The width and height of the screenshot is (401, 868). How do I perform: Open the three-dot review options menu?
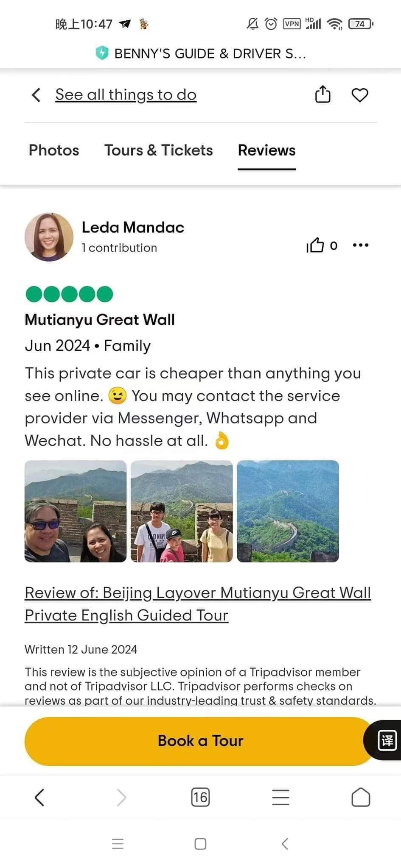pos(361,245)
